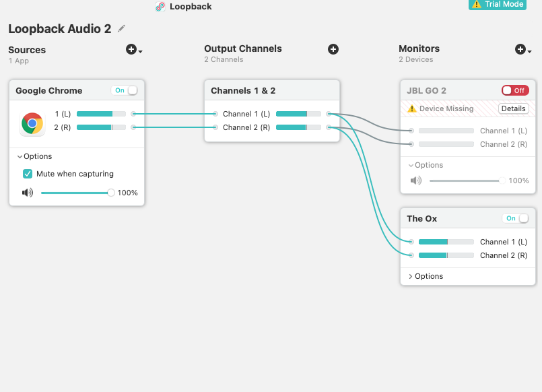Select the Channels 1 & 2 output block header

click(x=272, y=90)
